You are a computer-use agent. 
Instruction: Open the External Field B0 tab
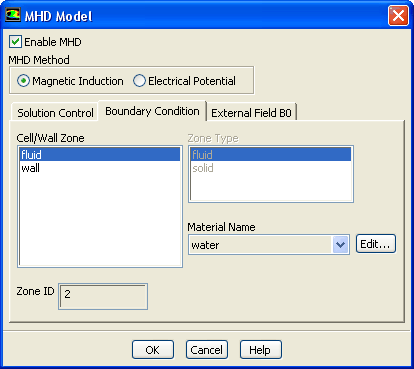point(251,113)
